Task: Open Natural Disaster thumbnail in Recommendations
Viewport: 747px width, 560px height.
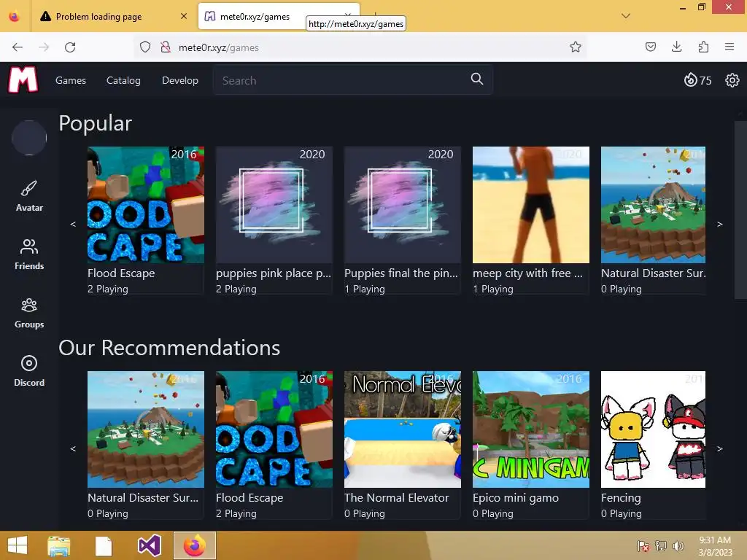Action: pos(146,429)
